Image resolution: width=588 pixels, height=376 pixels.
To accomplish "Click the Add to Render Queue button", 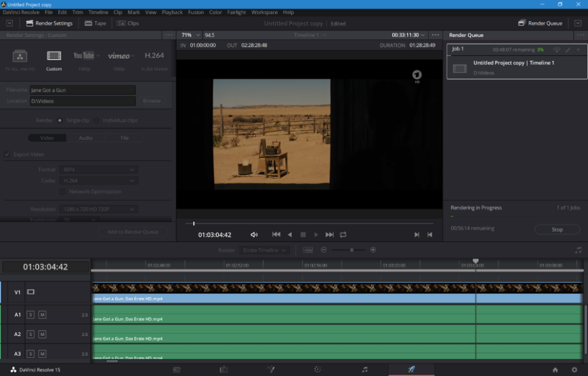I will pos(133,232).
